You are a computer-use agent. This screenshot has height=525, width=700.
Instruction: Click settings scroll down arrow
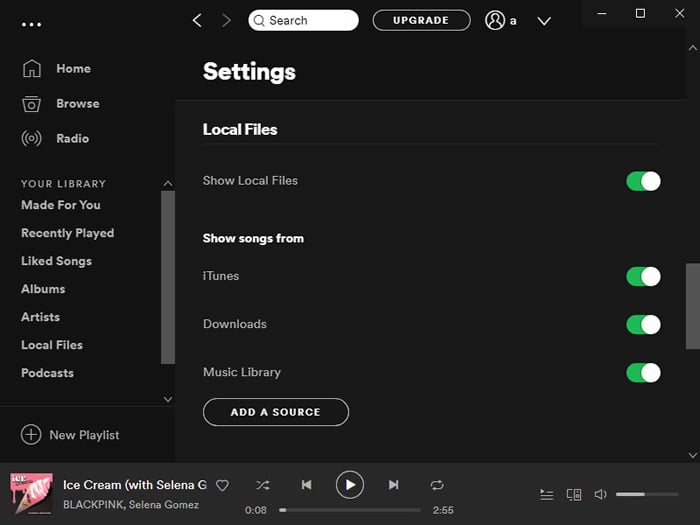(693, 455)
